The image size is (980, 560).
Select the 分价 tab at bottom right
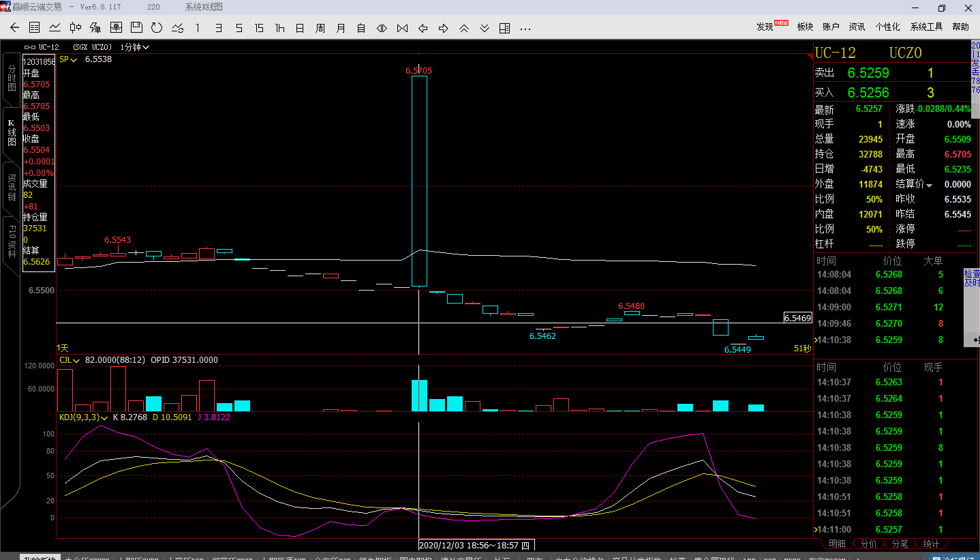pyautogui.click(x=868, y=544)
